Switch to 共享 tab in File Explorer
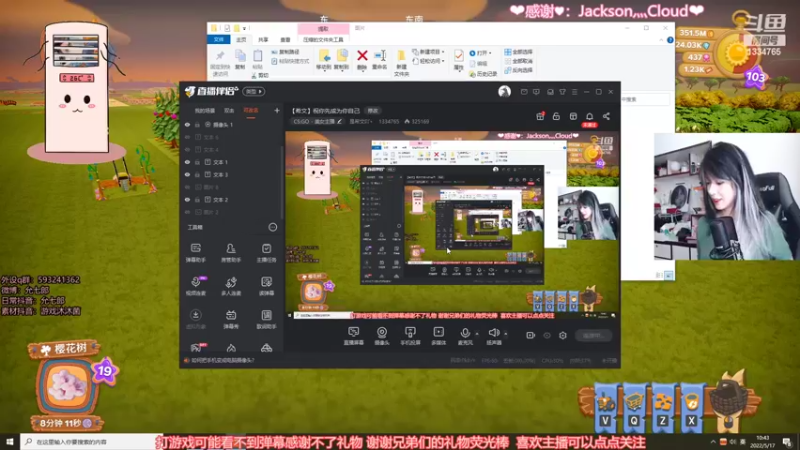This screenshot has height=450, width=800. [x=263, y=39]
